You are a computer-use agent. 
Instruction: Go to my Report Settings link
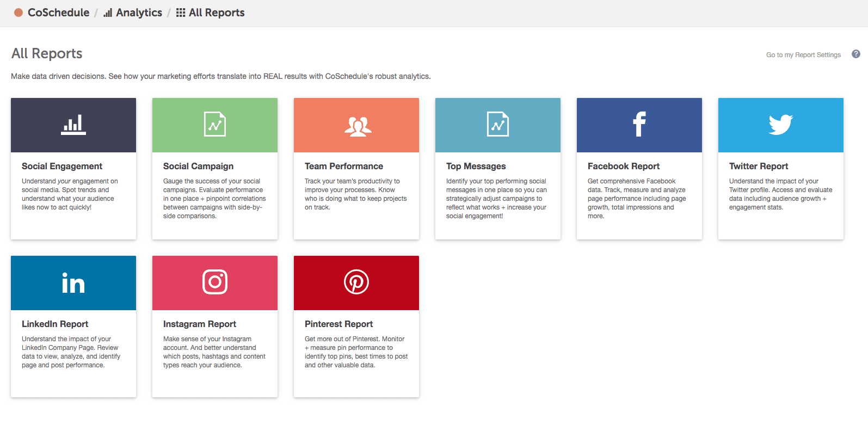tap(803, 54)
